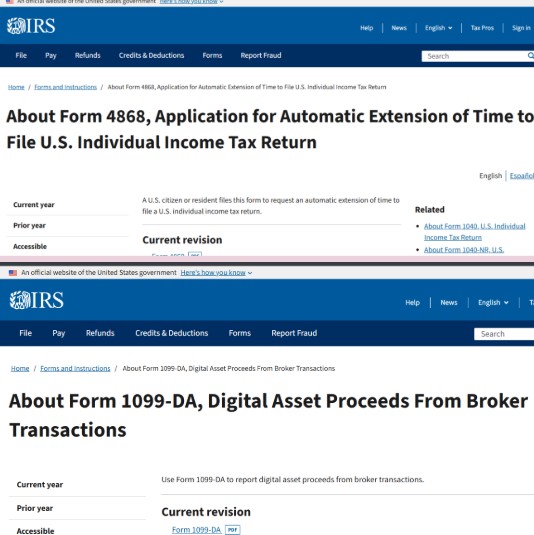This screenshot has width=534, height=535.
Task: Open the Refunds menu in bottom window
Action: (x=100, y=333)
